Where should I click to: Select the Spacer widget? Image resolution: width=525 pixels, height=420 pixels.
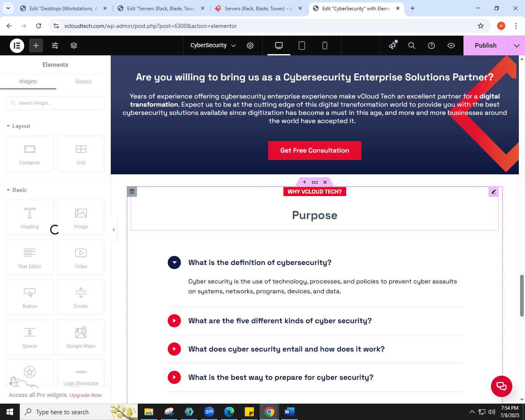pos(30,337)
